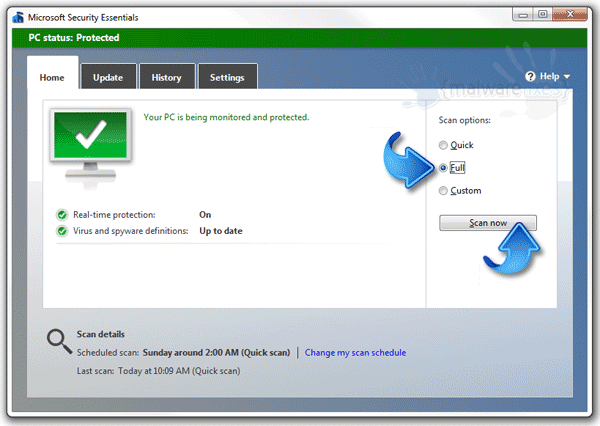
Task: Click the 'Up to date' definitions value
Action: (x=221, y=231)
